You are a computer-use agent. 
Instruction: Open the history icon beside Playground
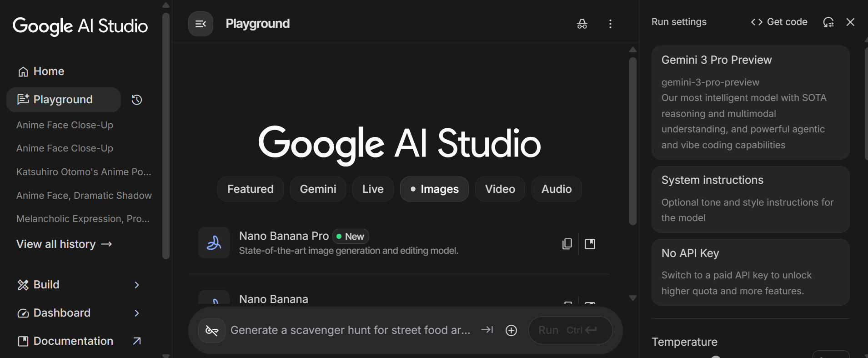coord(137,100)
